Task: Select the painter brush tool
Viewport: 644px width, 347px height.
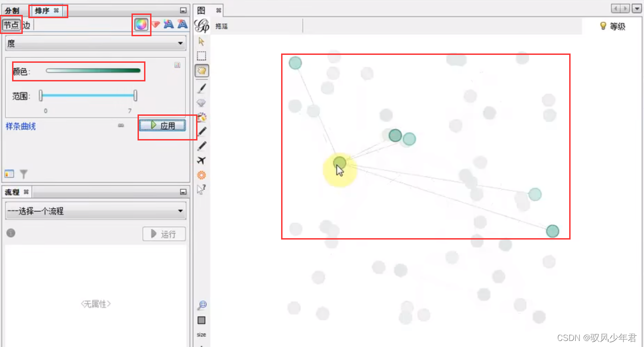Action: click(201, 88)
